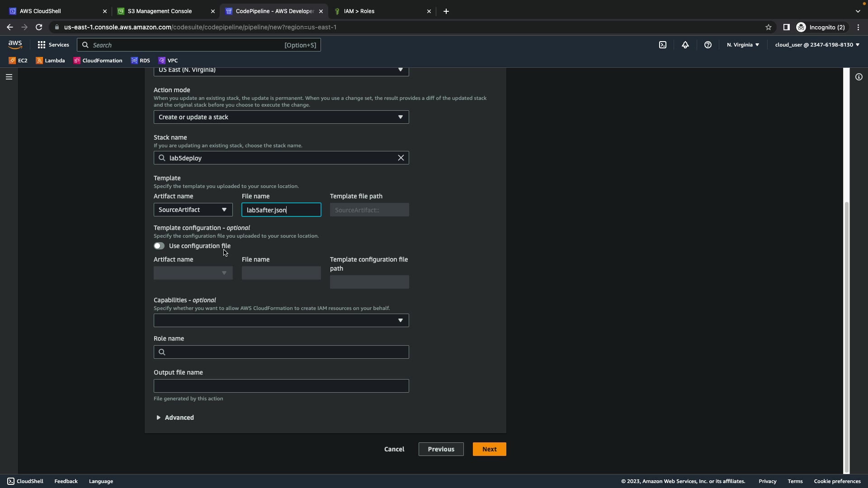Screen dimensions: 868x488
Task: Switch to IAM Roles browser tab
Action: [x=359, y=11]
